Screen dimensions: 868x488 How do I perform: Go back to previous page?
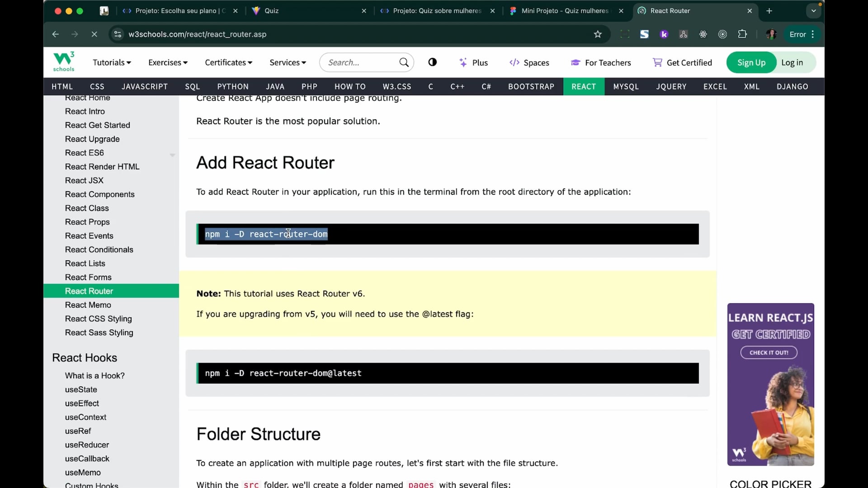55,34
